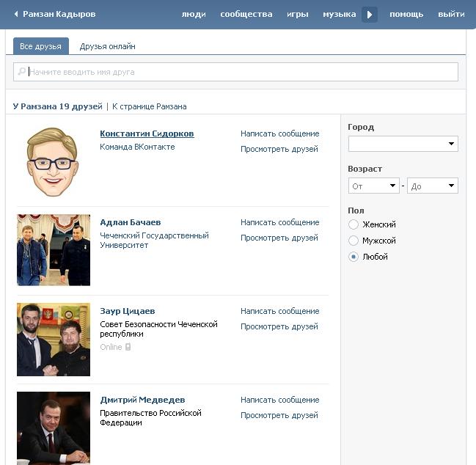The image size is (476, 465).
Task: Click the search magnifier icon in friend field
Action: point(22,71)
